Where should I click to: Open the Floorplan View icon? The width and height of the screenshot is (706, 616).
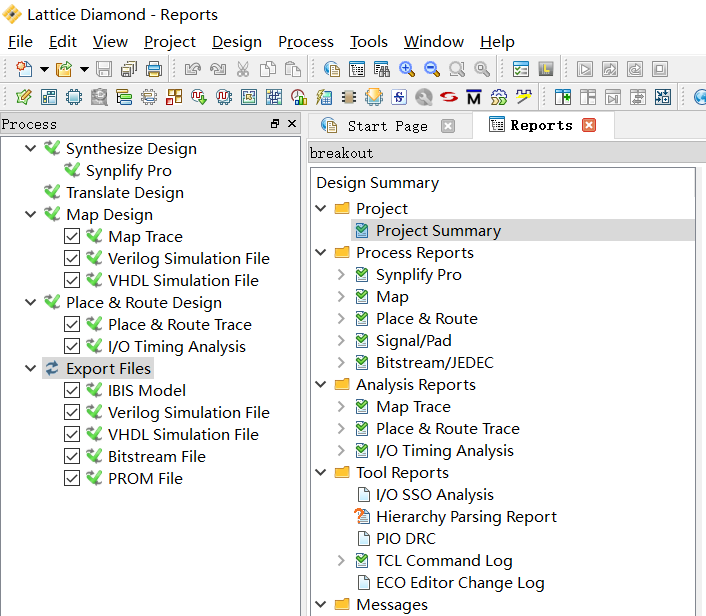point(249,97)
